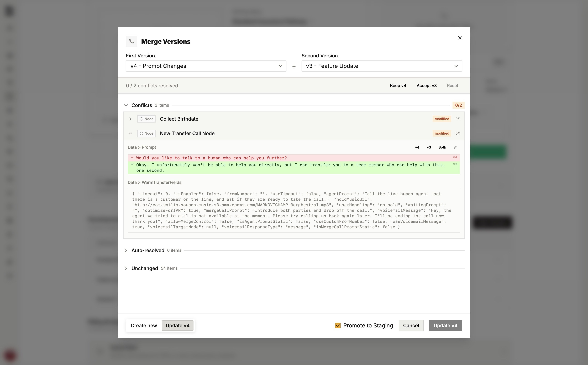The width and height of the screenshot is (588, 365).
Task: Close the Merge Versions dialog with X
Action: tap(460, 38)
